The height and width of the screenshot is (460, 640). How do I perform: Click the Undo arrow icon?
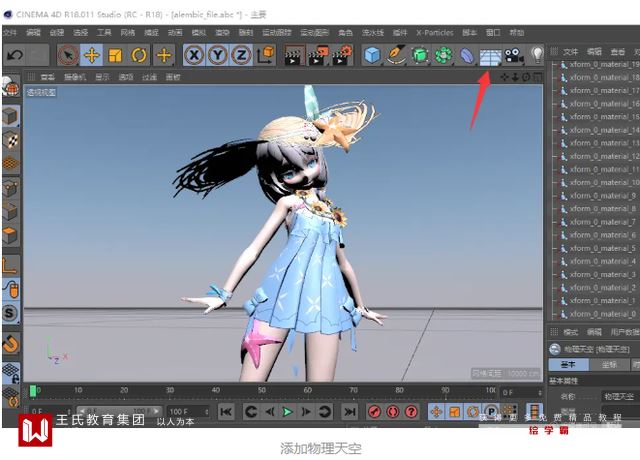click(x=15, y=55)
